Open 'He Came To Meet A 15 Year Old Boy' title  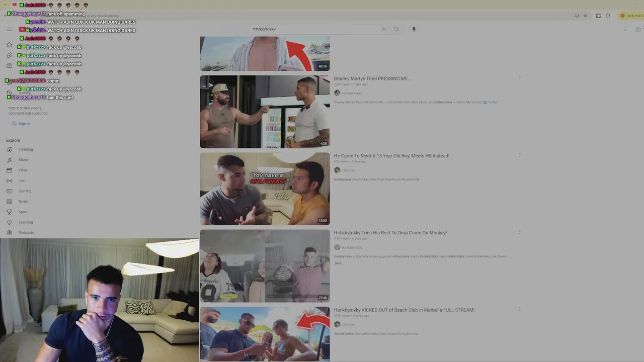391,156
